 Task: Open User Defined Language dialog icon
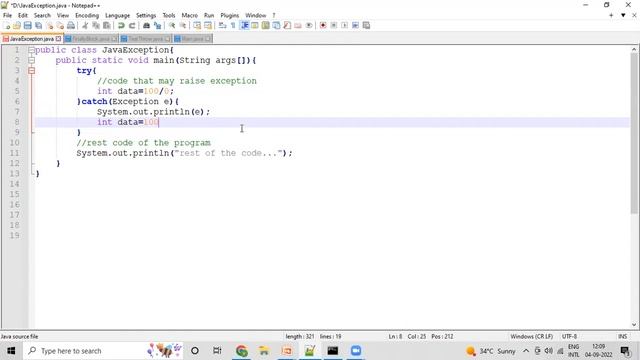(255, 25)
